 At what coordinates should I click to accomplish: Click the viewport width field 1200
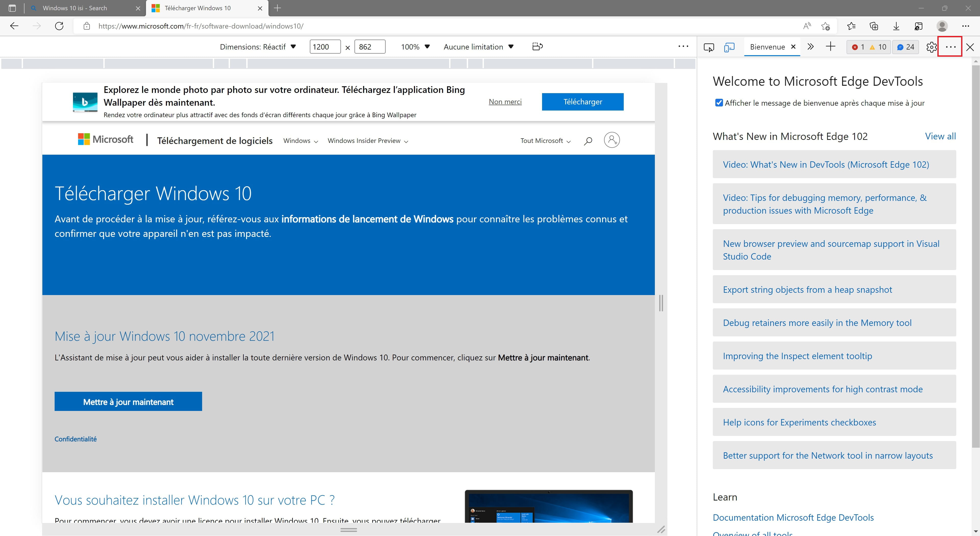point(325,47)
